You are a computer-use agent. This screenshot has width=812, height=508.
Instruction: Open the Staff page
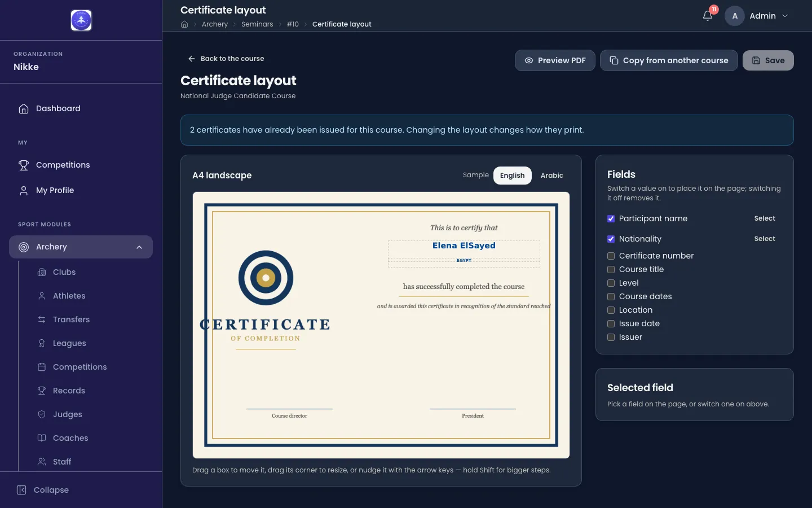click(90, 462)
